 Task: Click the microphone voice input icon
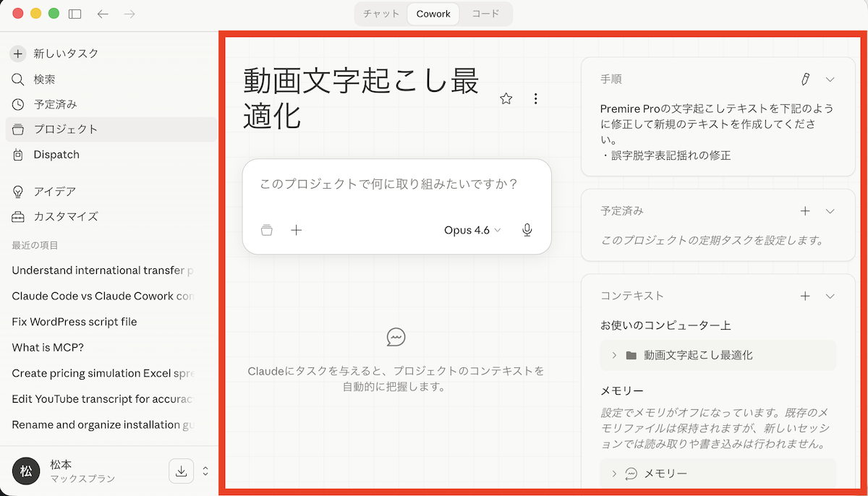(527, 230)
